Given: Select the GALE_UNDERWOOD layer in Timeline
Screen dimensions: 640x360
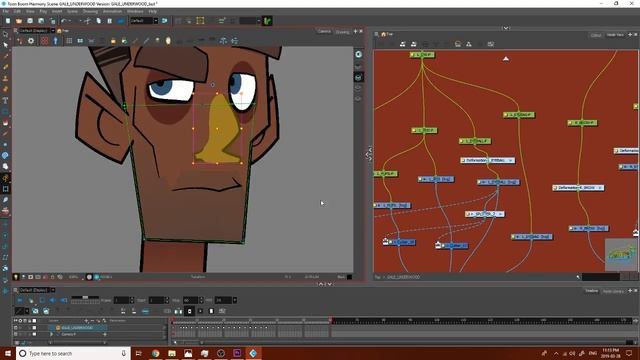Looking at the screenshot, I should [x=78, y=328].
